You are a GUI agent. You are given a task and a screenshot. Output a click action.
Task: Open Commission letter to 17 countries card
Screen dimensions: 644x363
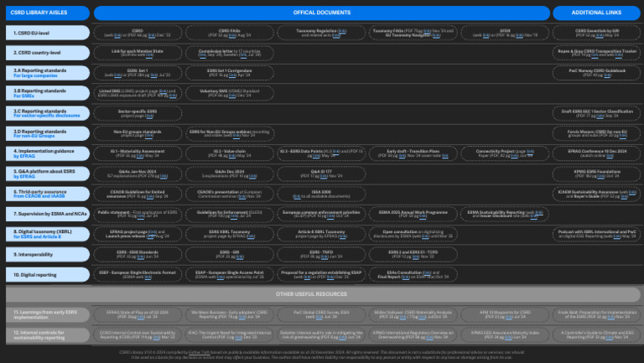[230, 53]
